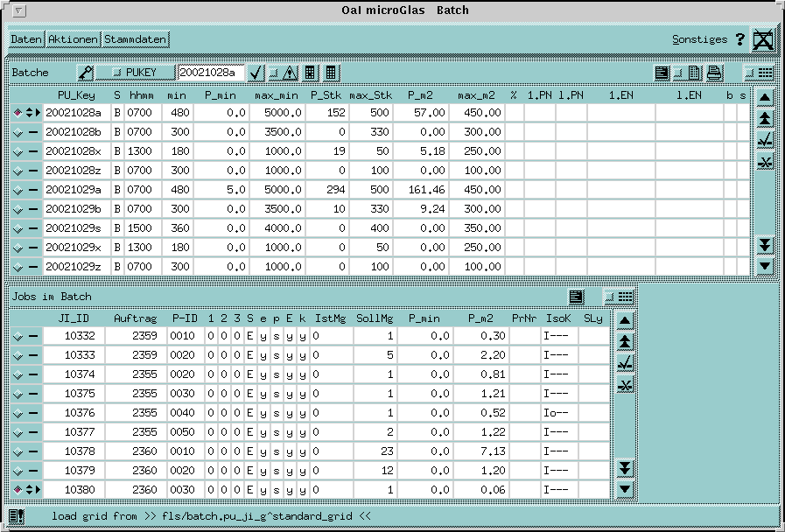Toggle the diamond selector for row 20021029s
Screen dimensions: 785x532
pos(18,227)
